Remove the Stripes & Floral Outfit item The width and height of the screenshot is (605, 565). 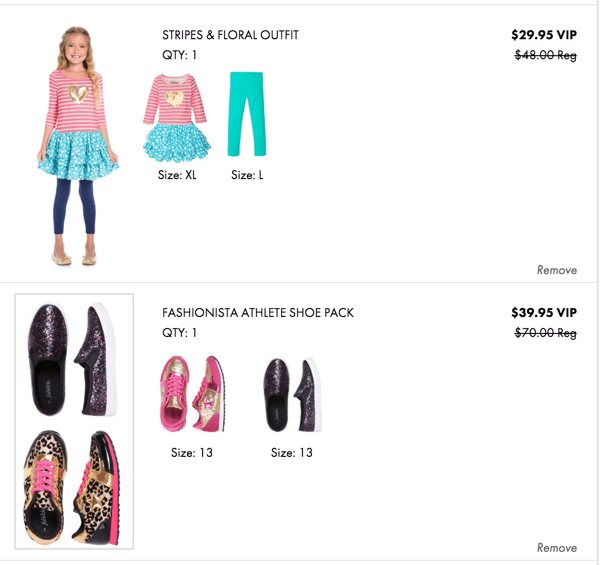point(557,270)
